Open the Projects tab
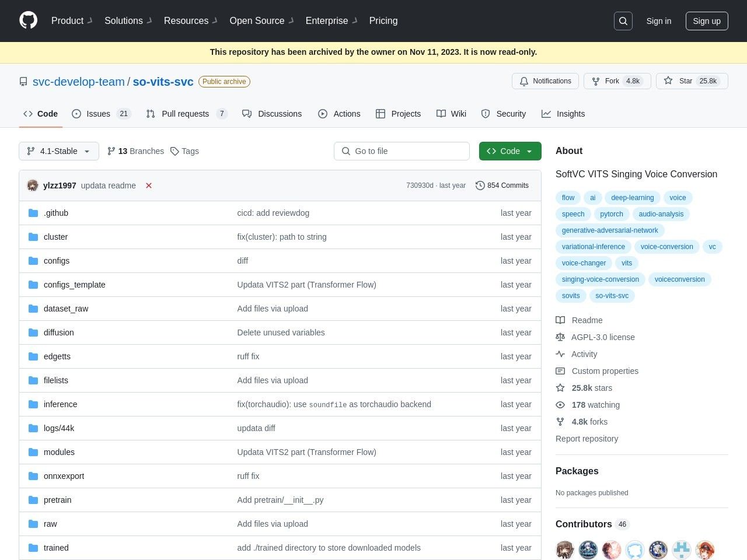Viewport: 747px width, 560px height. pyautogui.click(x=399, y=114)
